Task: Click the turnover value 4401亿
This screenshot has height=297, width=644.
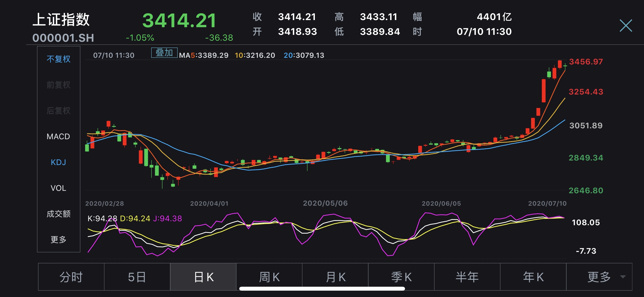Action: click(x=494, y=17)
